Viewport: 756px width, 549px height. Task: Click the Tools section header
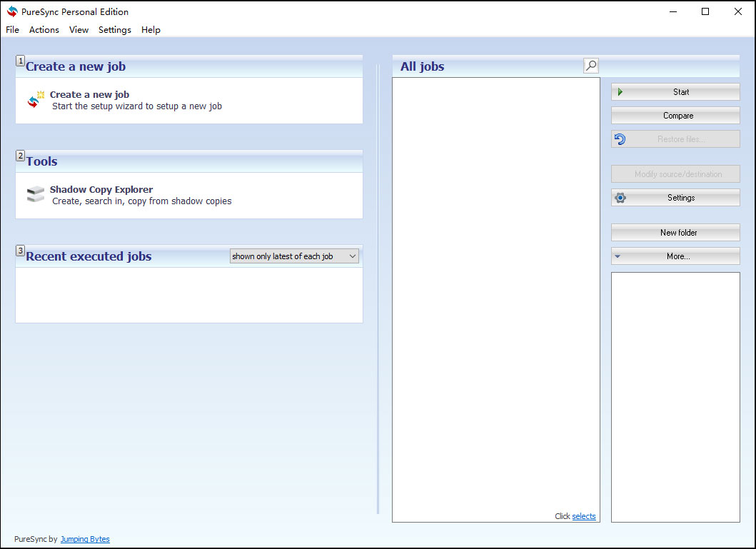pyautogui.click(x=41, y=161)
